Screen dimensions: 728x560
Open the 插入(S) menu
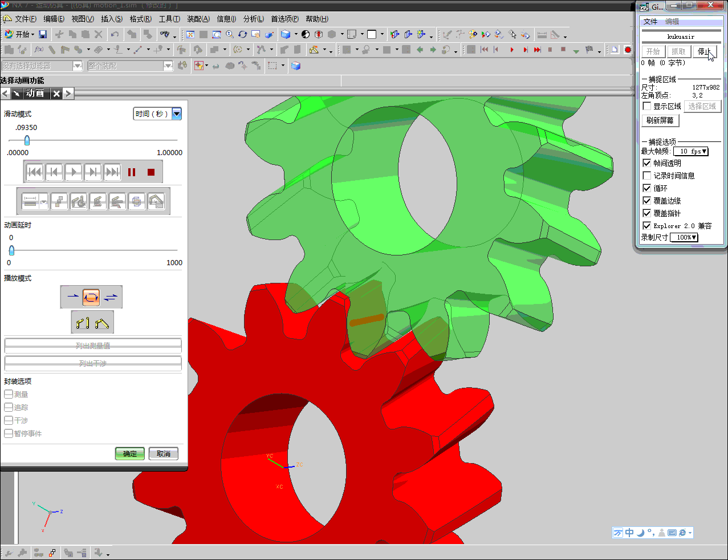(112, 19)
